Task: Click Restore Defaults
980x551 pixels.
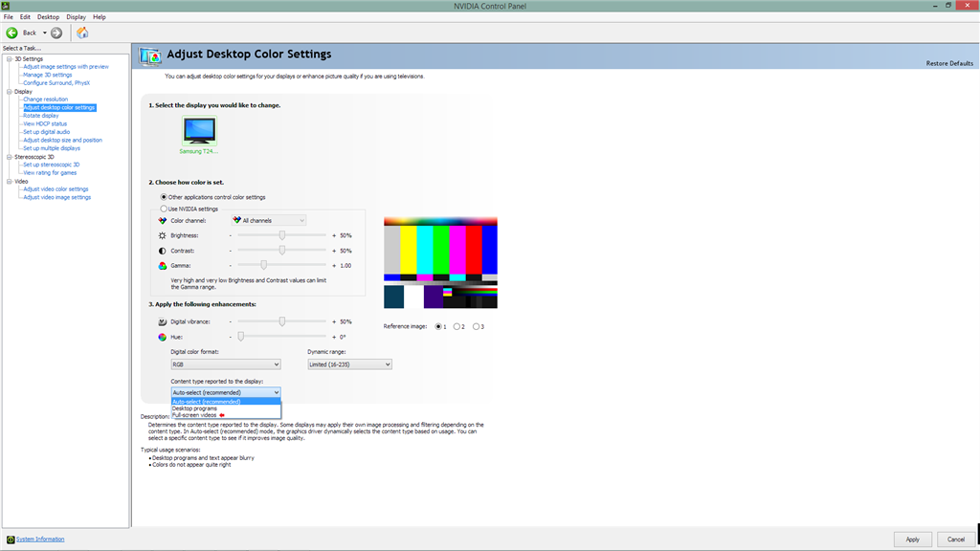Action: pyautogui.click(x=949, y=63)
